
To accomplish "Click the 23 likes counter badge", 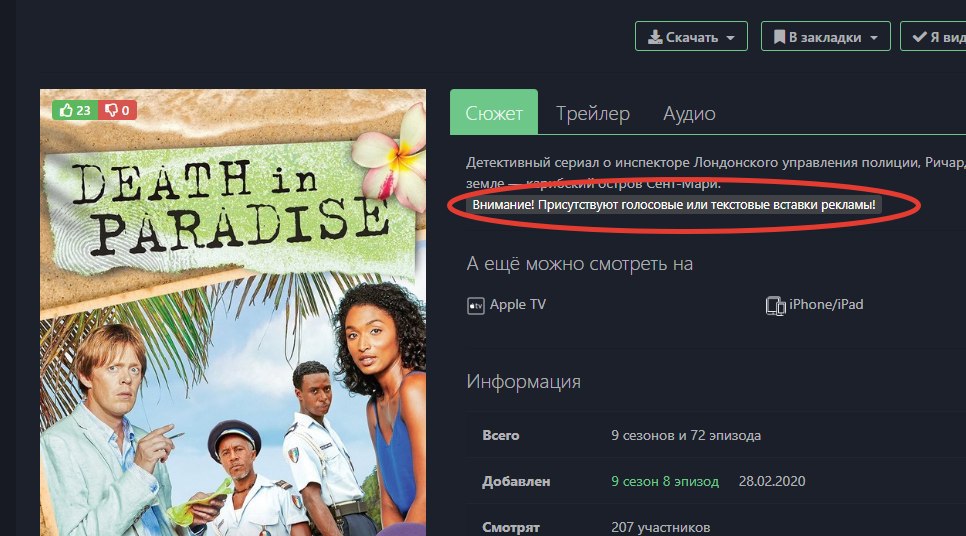I will pos(75,110).
